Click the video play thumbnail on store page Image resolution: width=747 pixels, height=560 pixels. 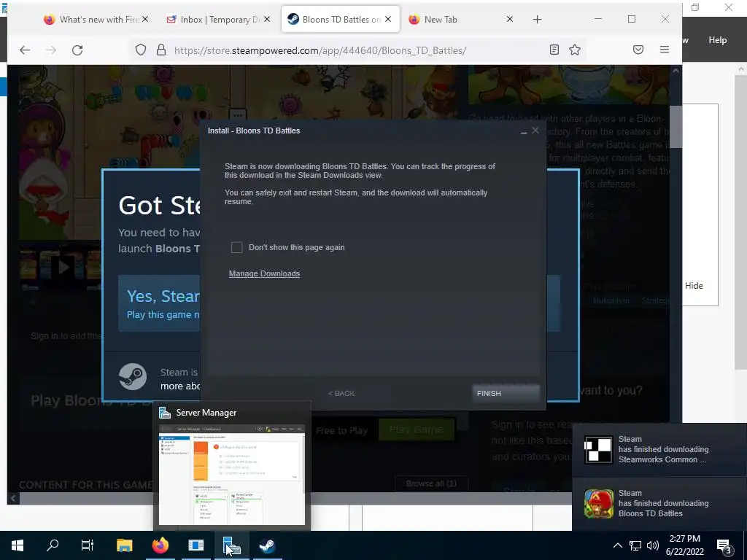(x=63, y=267)
